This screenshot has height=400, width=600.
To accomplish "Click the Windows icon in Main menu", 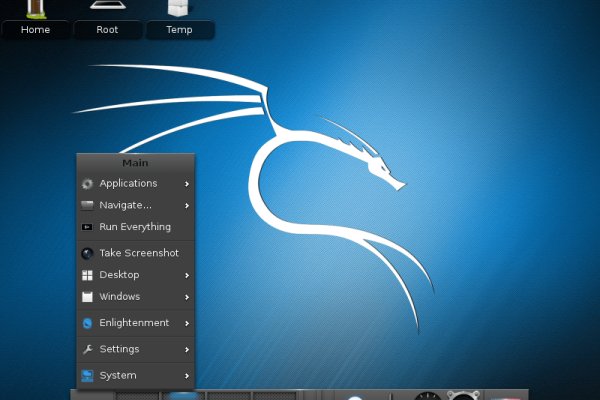I will coord(88,297).
